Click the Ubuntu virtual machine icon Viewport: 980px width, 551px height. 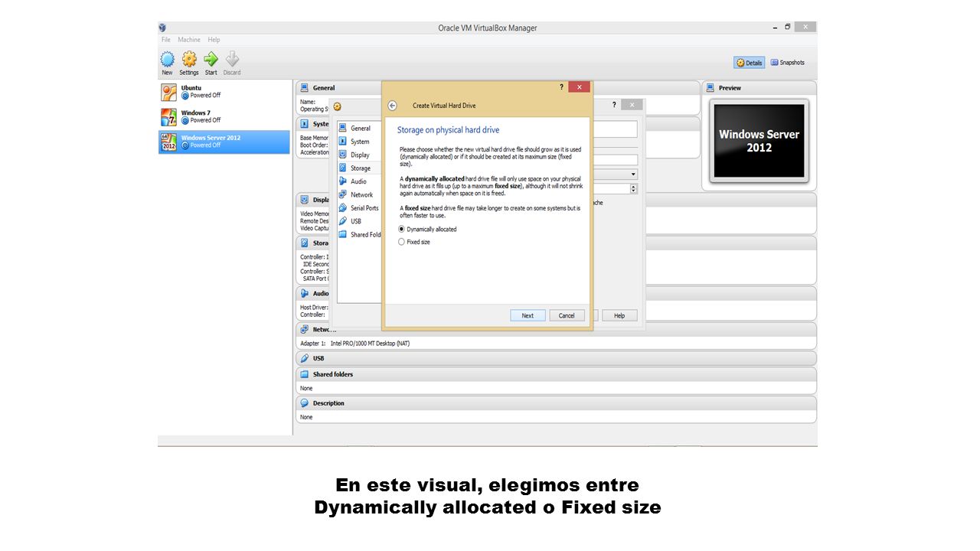tap(168, 92)
